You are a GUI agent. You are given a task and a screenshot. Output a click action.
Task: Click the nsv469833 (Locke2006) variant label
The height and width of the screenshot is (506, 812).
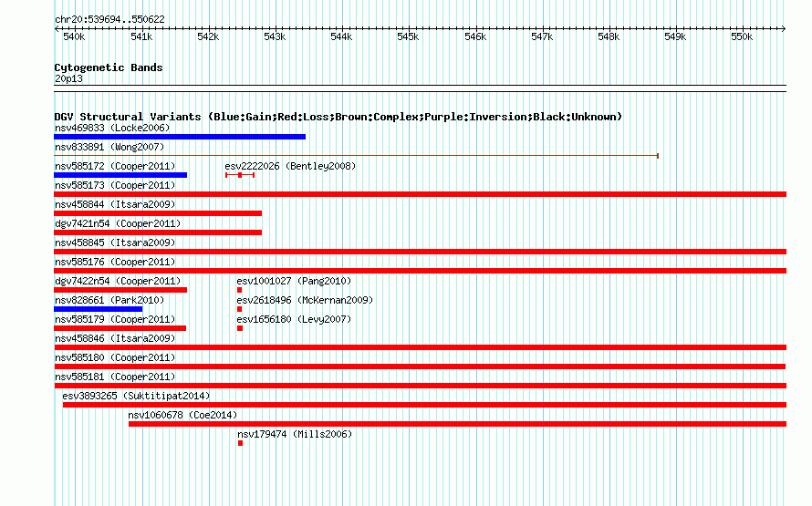click(x=112, y=128)
